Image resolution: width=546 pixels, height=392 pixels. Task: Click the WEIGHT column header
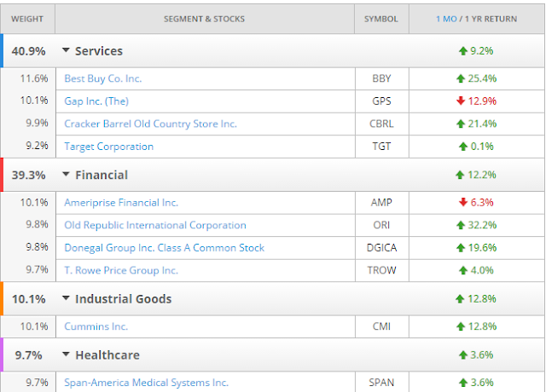click(x=27, y=19)
